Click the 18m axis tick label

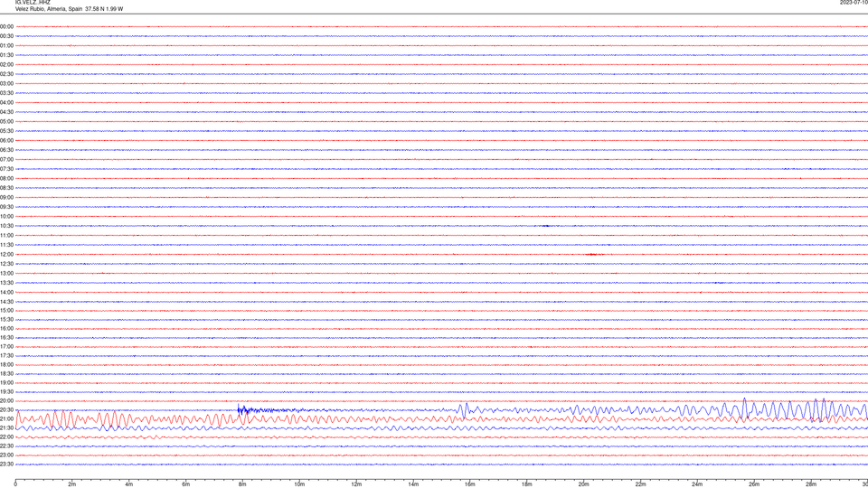[527, 484]
